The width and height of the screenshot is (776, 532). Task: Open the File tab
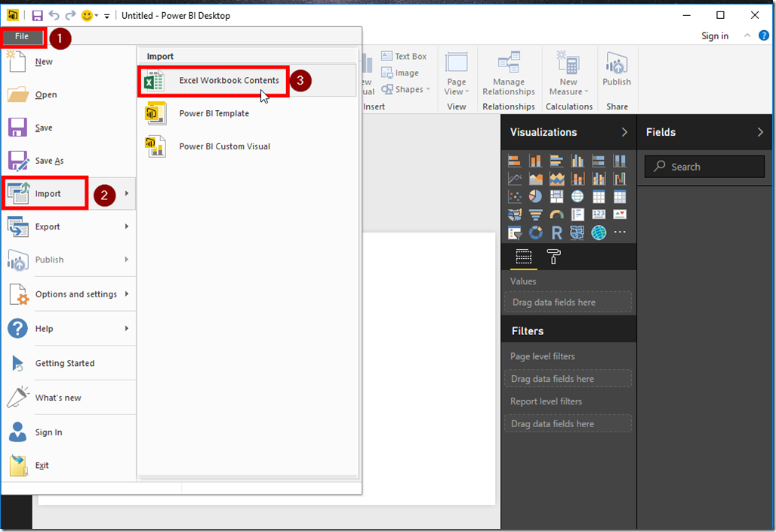22,36
